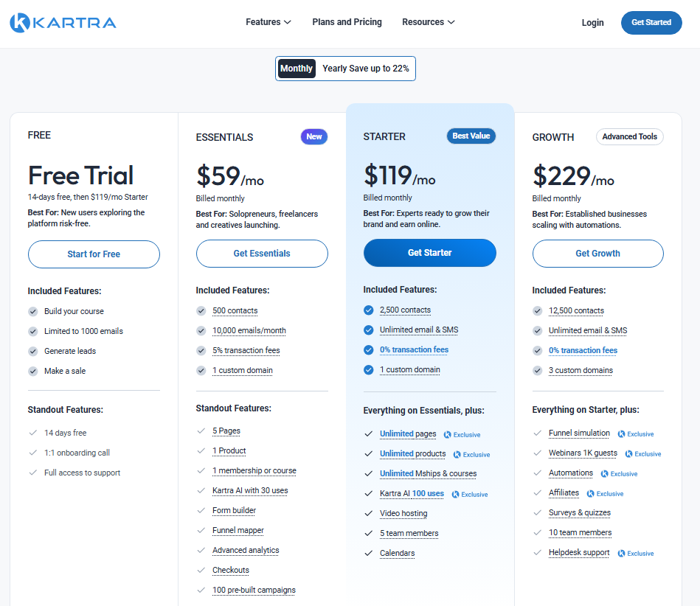Viewport: 700px width, 606px height.
Task: Click the Get Started header button
Action: [x=651, y=22]
